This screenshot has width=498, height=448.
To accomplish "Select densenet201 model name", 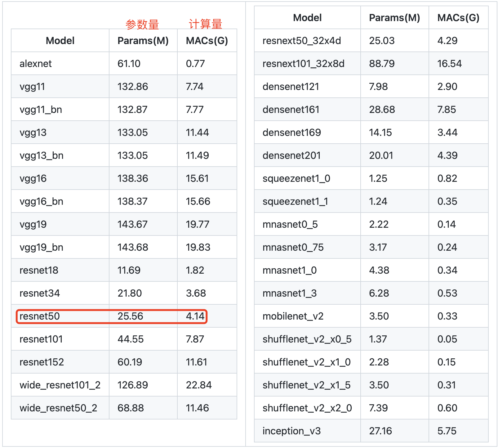I will tap(291, 155).
